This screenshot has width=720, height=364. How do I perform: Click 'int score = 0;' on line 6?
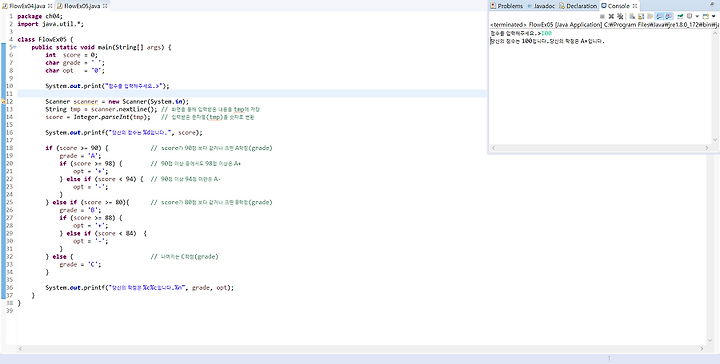point(71,55)
